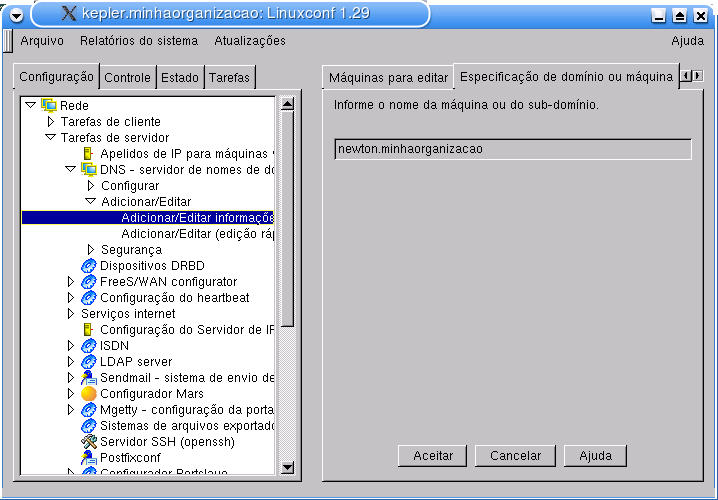Screen dimensions: 718x500
Task: Expand the FreeS/WAN configurator node
Action: click(71, 282)
